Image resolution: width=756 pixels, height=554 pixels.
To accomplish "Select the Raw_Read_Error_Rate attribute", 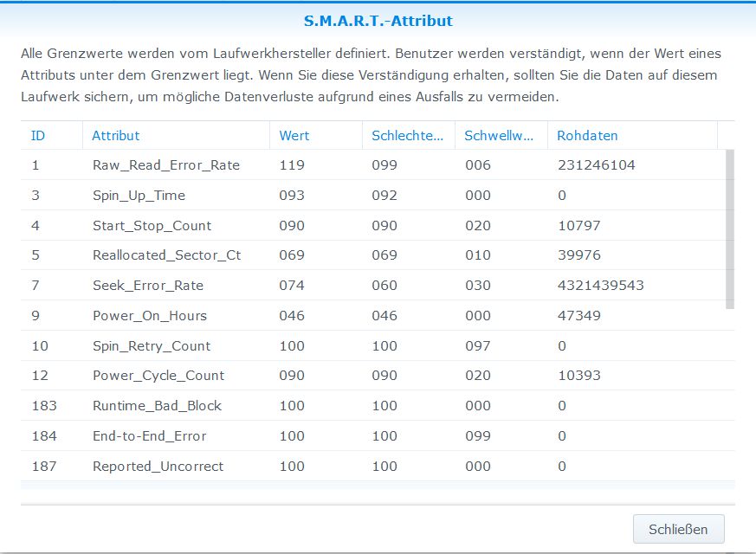I will click(166, 165).
